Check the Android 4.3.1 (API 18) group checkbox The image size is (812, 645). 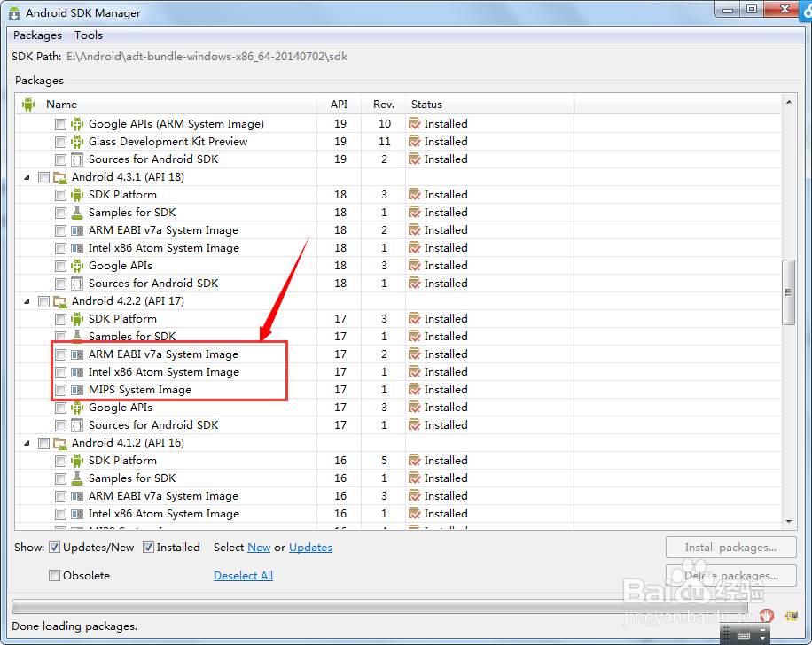coord(43,177)
